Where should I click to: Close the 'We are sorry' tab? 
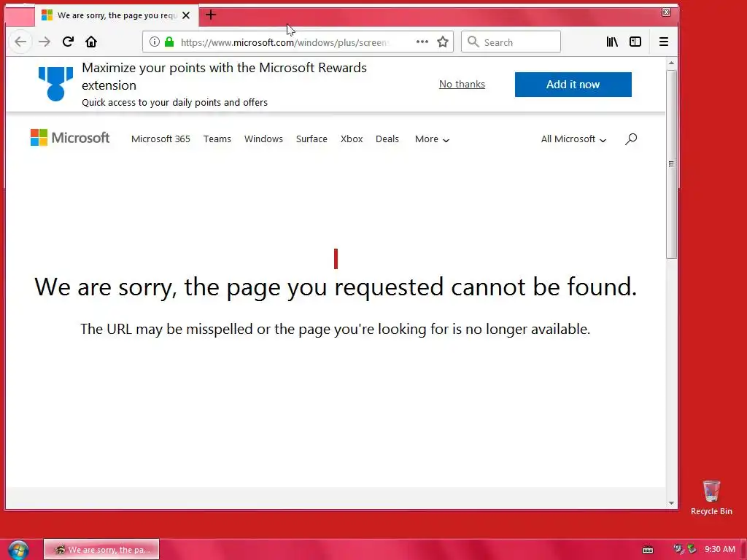point(186,15)
